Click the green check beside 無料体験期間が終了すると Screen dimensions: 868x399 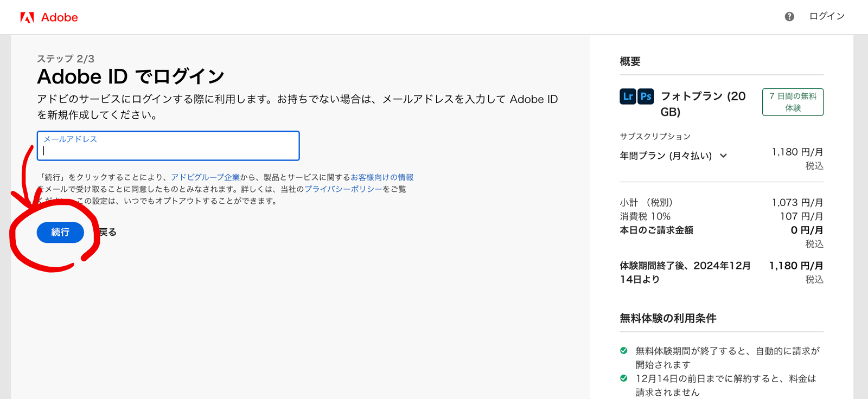pos(624,351)
